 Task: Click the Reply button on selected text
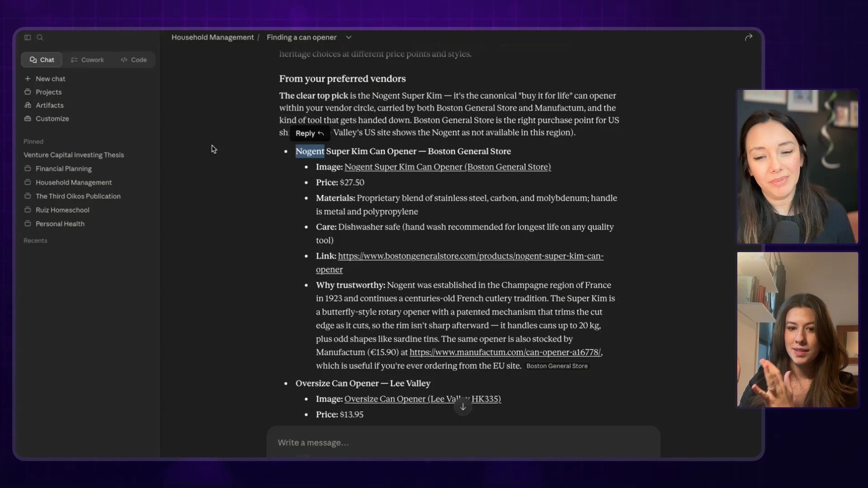coord(310,133)
